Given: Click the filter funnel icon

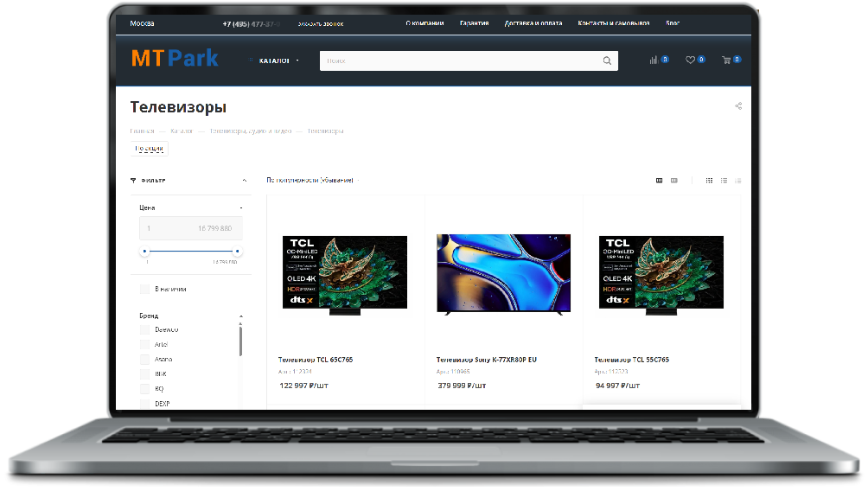Looking at the screenshot, I should [133, 181].
